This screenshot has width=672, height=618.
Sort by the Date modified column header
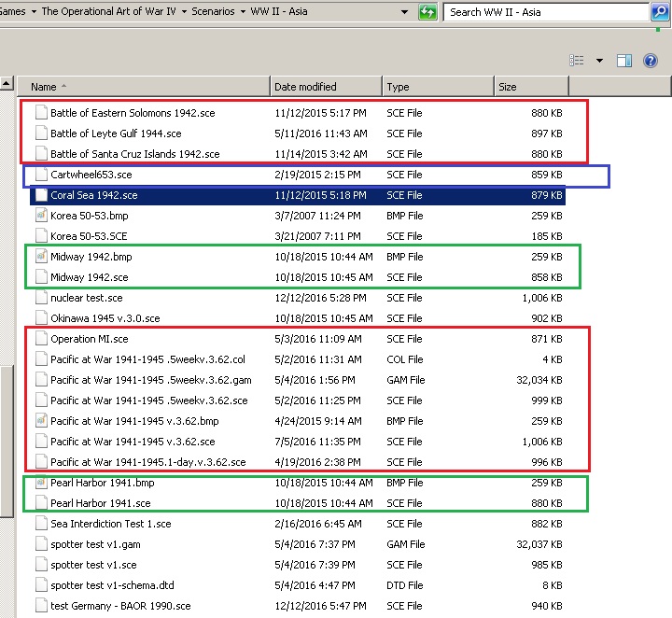tap(326, 87)
